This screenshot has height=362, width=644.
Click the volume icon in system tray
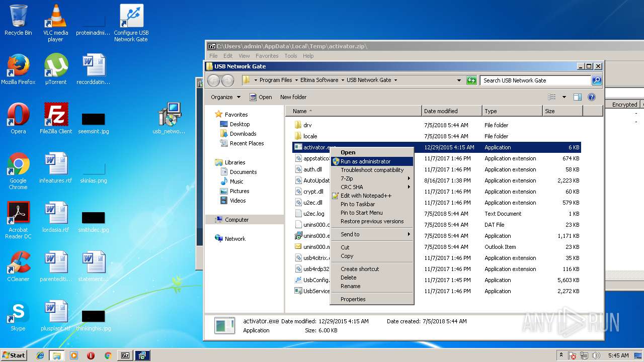[x=595, y=355]
